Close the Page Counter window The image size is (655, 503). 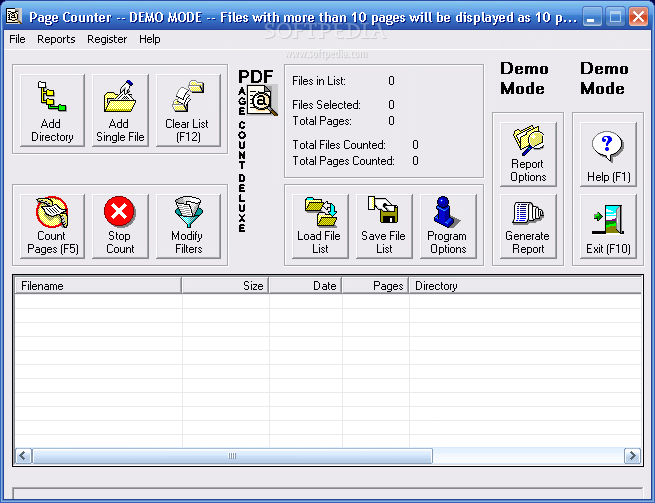click(638, 17)
